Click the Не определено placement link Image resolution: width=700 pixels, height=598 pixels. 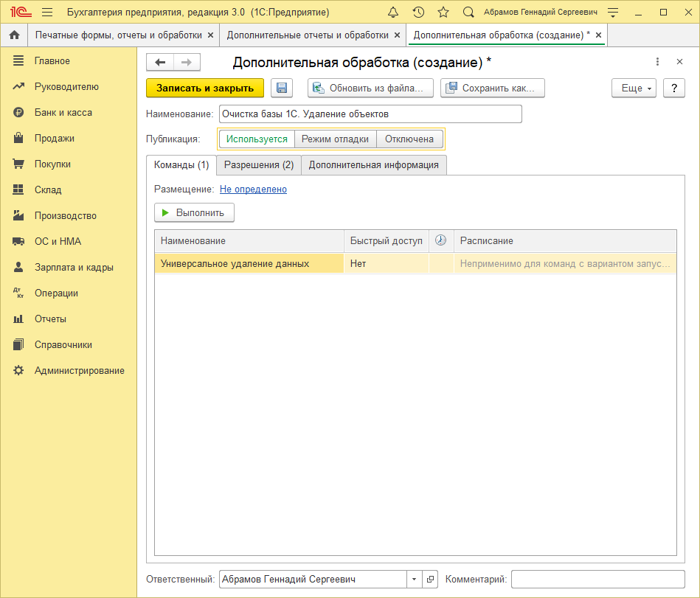tap(253, 190)
